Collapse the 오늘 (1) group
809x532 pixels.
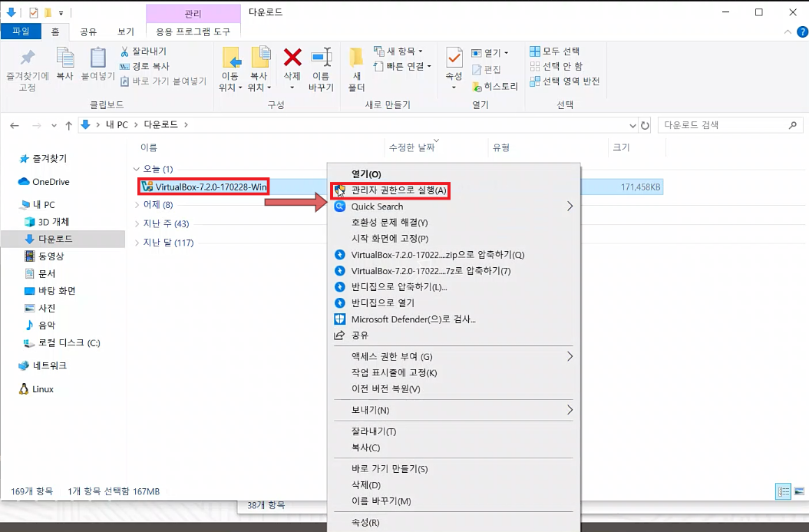point(136,169)
